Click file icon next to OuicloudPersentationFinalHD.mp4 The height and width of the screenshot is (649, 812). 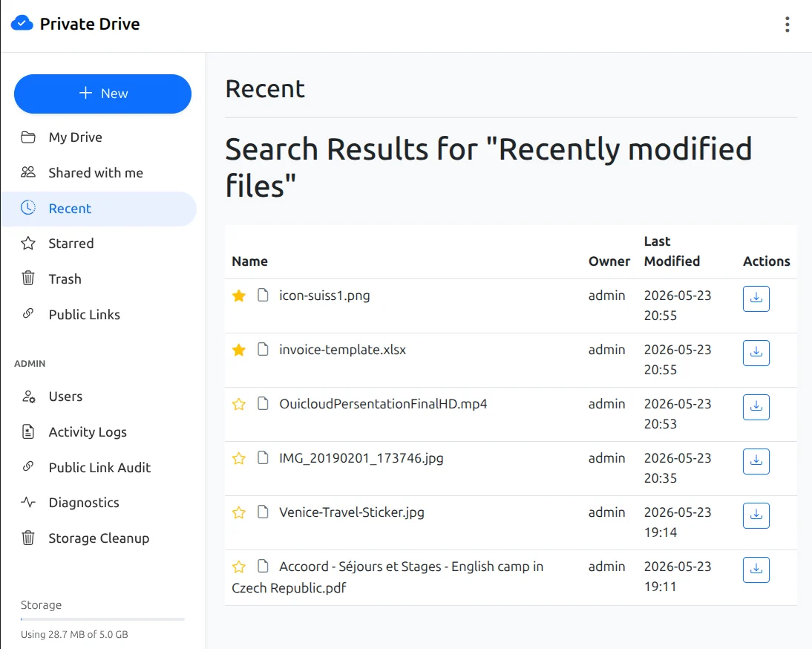(x=263, y=403)
